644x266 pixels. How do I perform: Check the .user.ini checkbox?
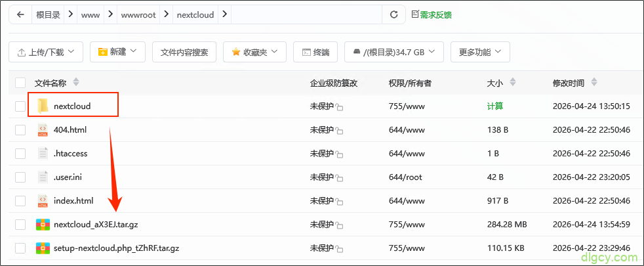(x=20, y=177)
